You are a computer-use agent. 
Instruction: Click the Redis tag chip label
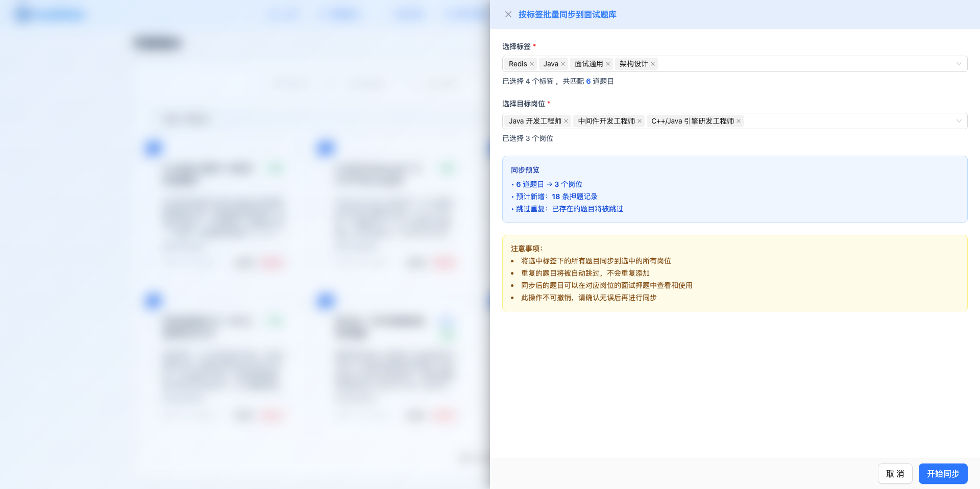[518, 64]
